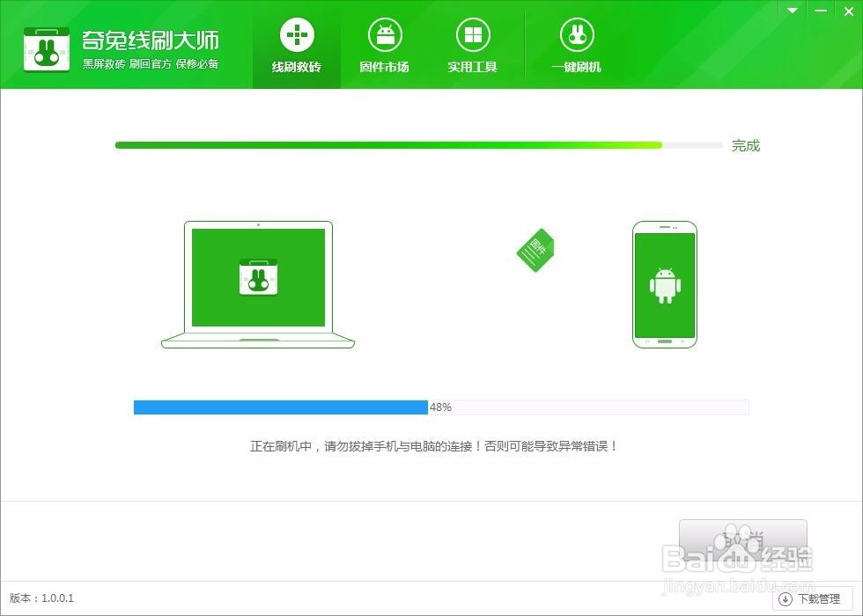Viewport: 863px width, 616px height.
Task: Open the 线刷救砖 tab
Action: click(297, 44)
